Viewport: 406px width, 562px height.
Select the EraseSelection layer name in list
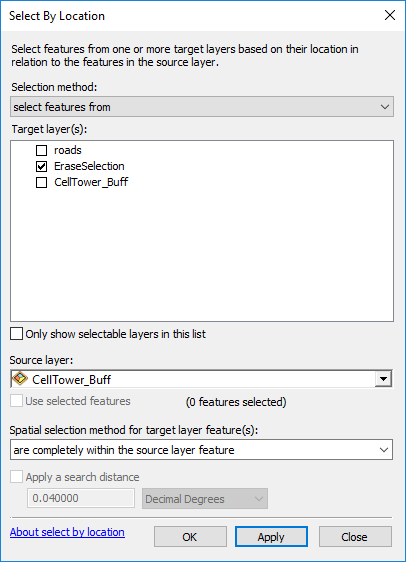[x=89, y=166]
